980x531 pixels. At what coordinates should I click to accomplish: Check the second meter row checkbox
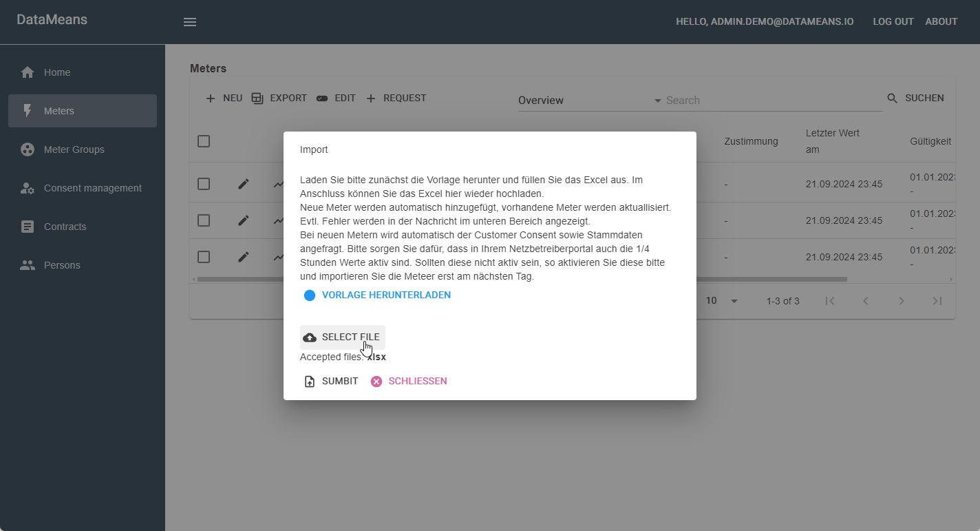click(204, 220)
